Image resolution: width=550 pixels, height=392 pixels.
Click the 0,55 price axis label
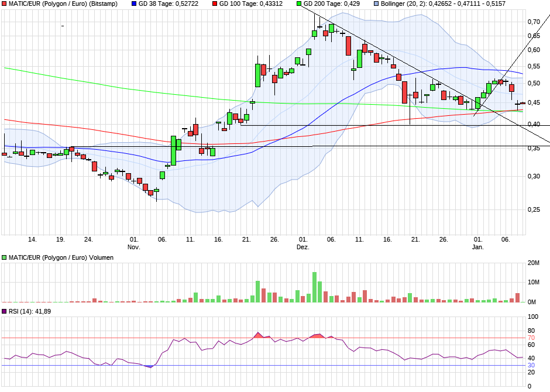pyautogui.click(x=534, y=66)
